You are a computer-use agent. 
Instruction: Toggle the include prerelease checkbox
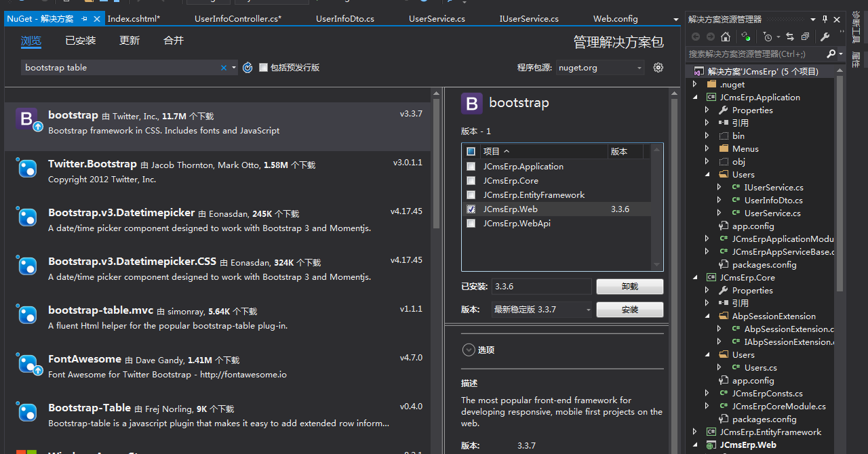pyautogui.click(x=263, y=67)
